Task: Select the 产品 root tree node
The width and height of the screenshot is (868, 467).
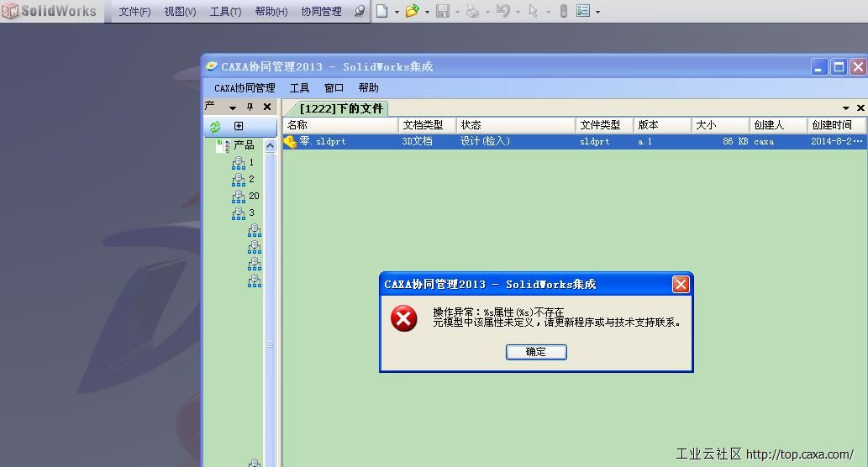Action: 244,145
